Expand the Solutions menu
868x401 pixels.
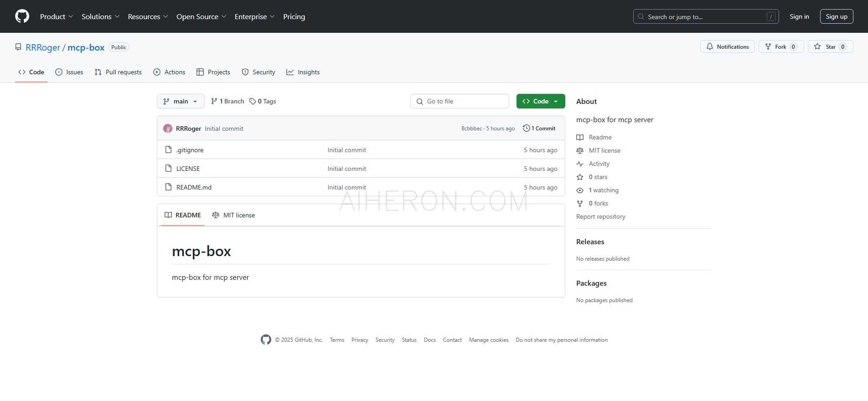tap(100, 16)
